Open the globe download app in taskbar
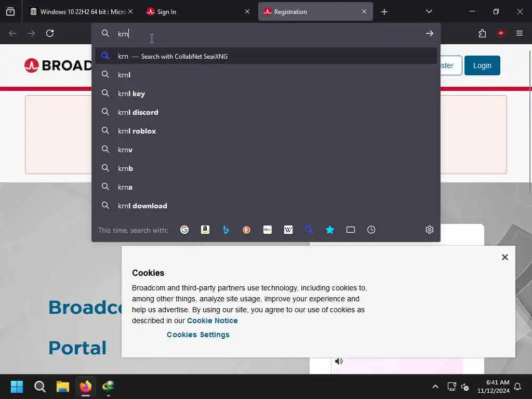532x399 pixels. pyautogui.click(x=108, y=387)
